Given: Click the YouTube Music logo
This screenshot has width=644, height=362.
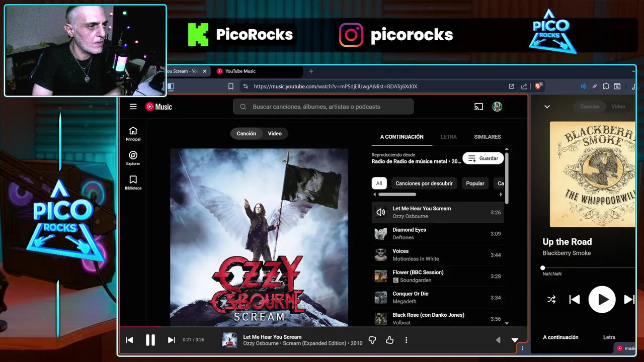Looking at the screenshot, I should (x=158, y=107).
